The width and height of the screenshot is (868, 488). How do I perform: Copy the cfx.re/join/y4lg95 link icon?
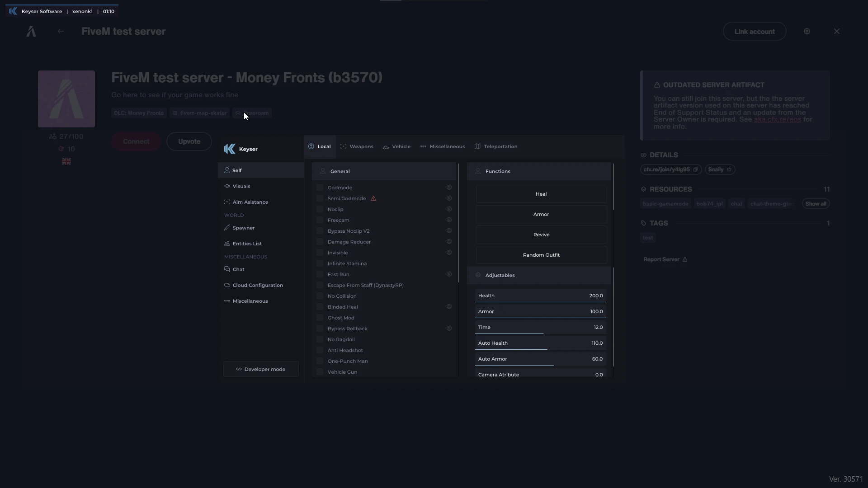tap(695, 170)
